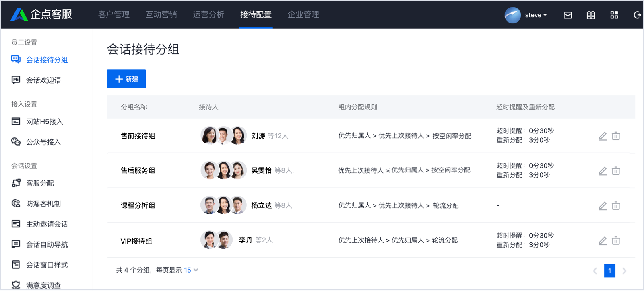The height and width of the screenshot is (291, 644).
Task: Delete the 课程分析组 group
Action: 616,206
